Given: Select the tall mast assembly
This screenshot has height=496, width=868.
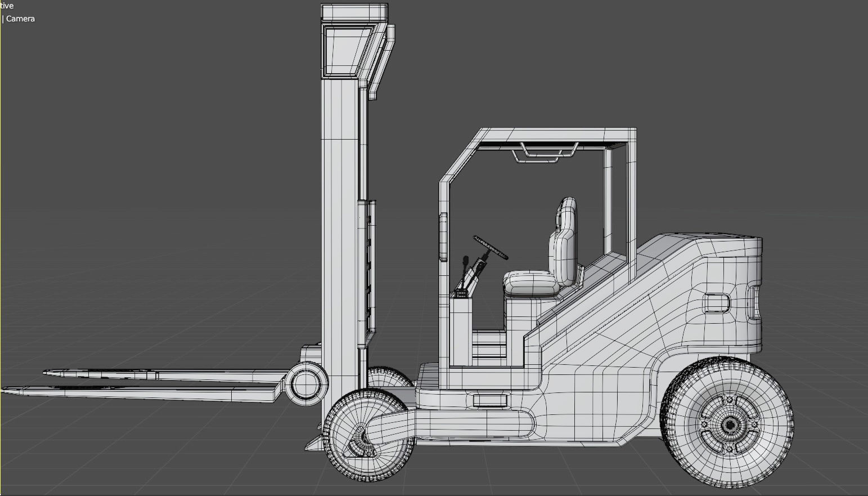Looking at the screenshot, I should pyautogui.click(x=338, y=197).
